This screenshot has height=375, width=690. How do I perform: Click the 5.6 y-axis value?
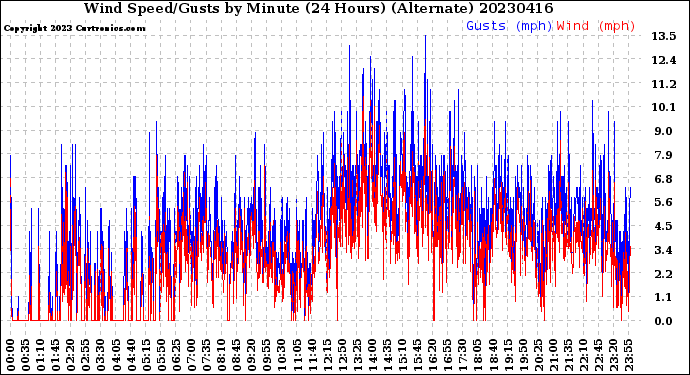664,202
